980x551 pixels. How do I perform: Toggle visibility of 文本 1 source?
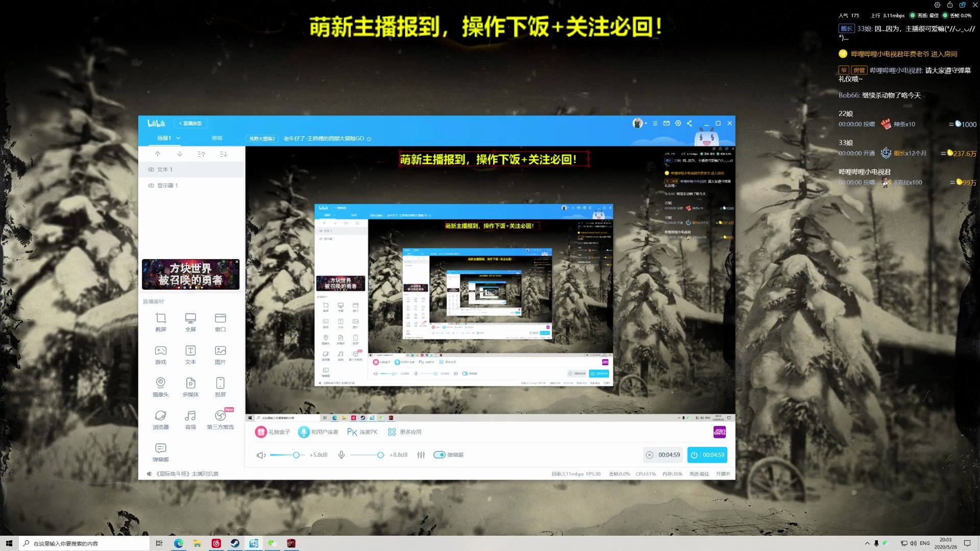pos(151,169)
